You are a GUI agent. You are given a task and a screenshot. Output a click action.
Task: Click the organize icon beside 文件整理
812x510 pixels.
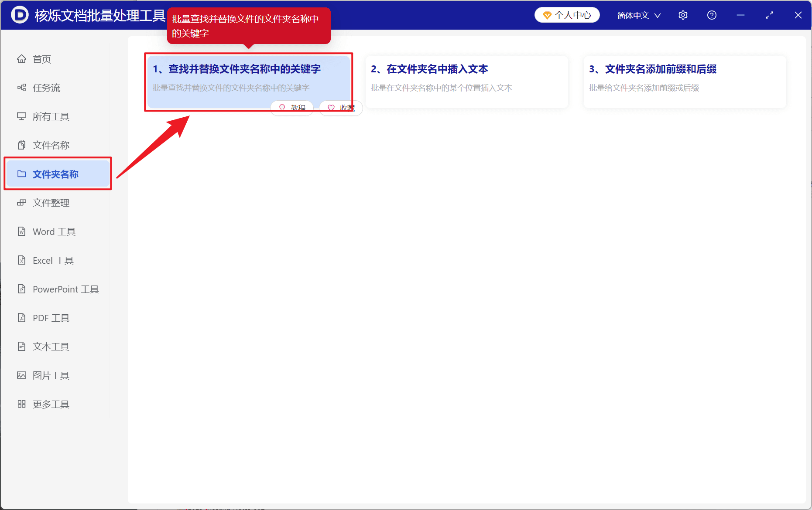point(21,203)
